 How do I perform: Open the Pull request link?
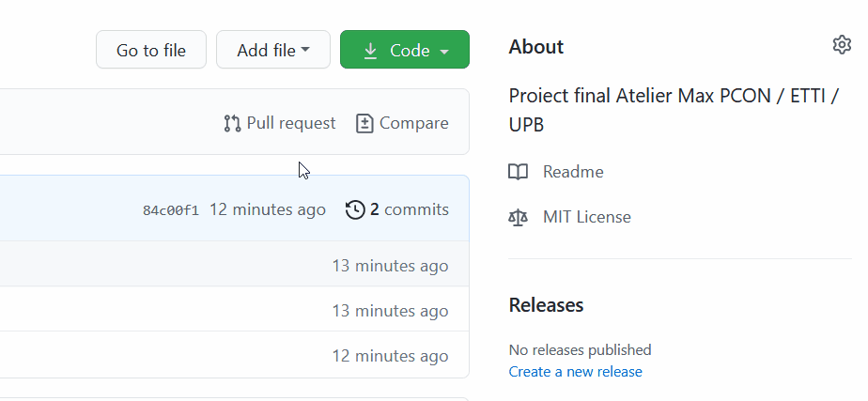290,123
